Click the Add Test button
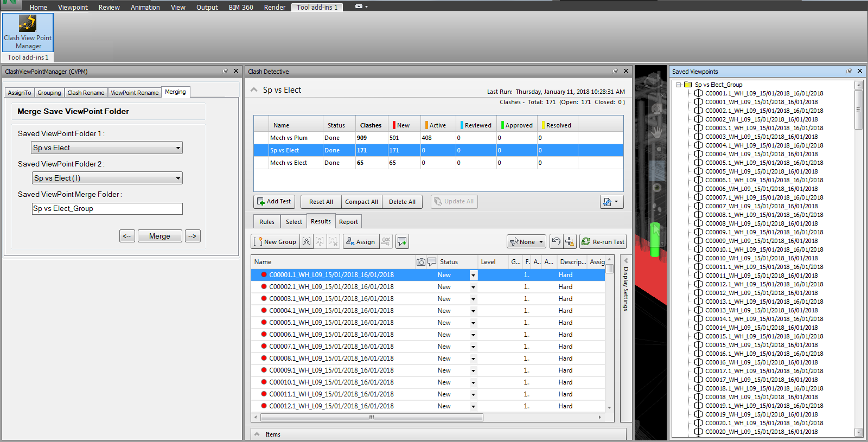Screen dimensions: 868x442 (274, 202)
